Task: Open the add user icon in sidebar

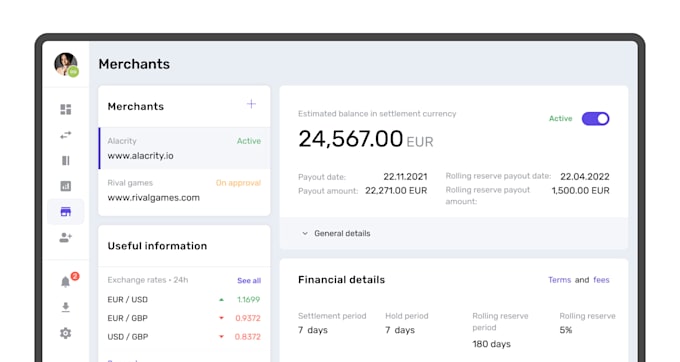Action: pos(65,237)
